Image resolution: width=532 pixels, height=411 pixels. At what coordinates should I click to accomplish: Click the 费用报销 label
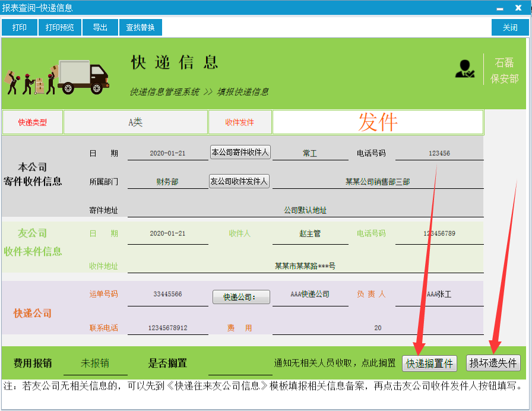[33, 363]
